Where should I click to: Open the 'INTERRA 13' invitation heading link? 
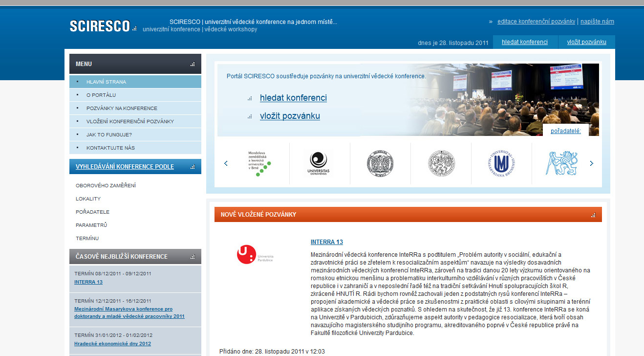pyautogui.click(x=327, y=242)
